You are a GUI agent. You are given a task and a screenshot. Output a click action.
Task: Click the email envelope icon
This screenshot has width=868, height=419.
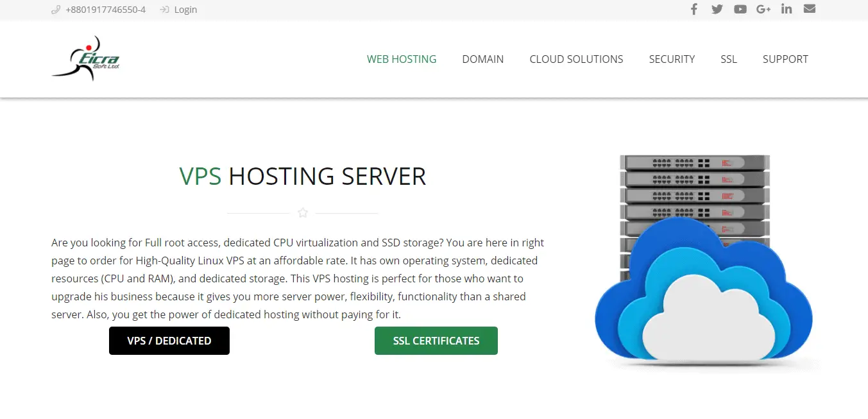[810, 9]
